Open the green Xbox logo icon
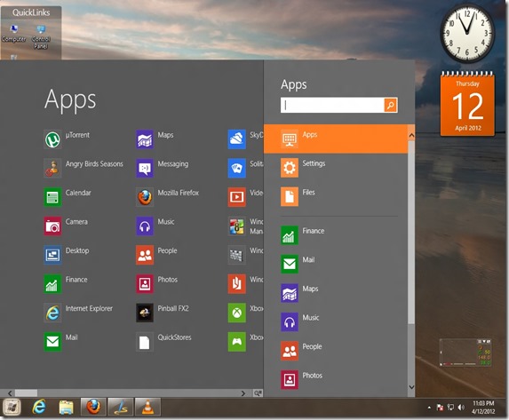Screen dimensions: 509x420 pos(237,313)
